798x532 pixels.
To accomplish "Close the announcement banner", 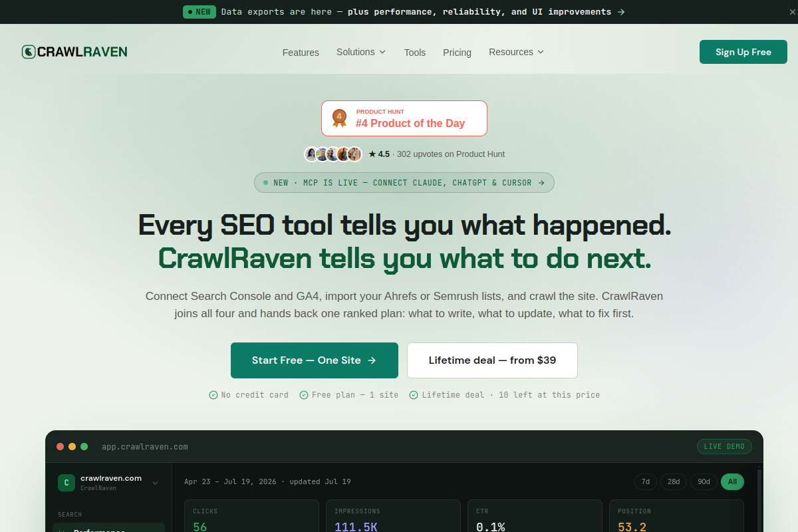I will [791, 12].
